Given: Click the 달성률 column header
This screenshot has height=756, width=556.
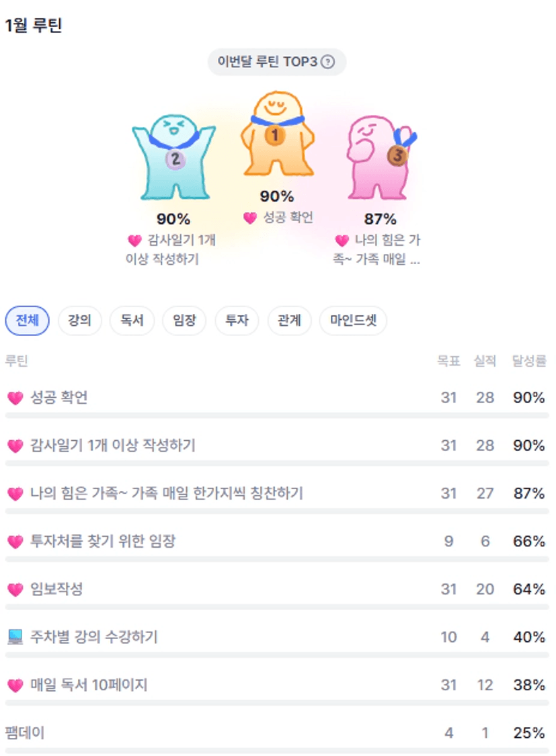Looking at the screenshot, I should [x=529, y=361].
